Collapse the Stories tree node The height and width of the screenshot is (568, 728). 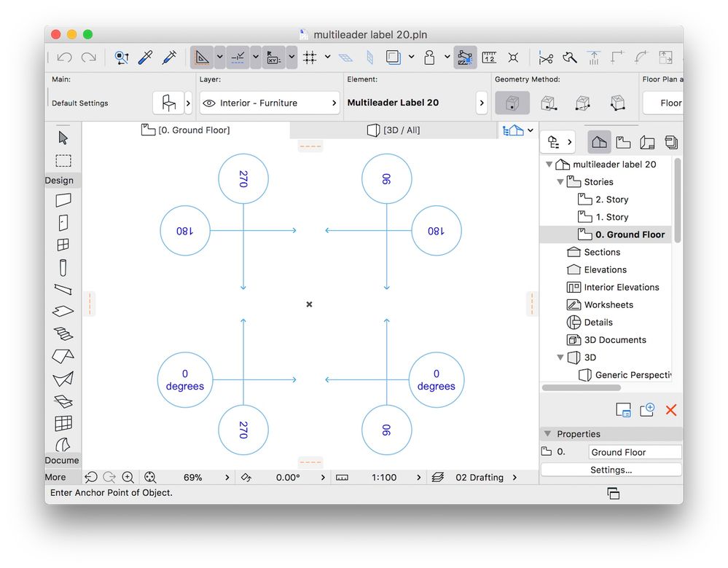click(x=560, y=182)
